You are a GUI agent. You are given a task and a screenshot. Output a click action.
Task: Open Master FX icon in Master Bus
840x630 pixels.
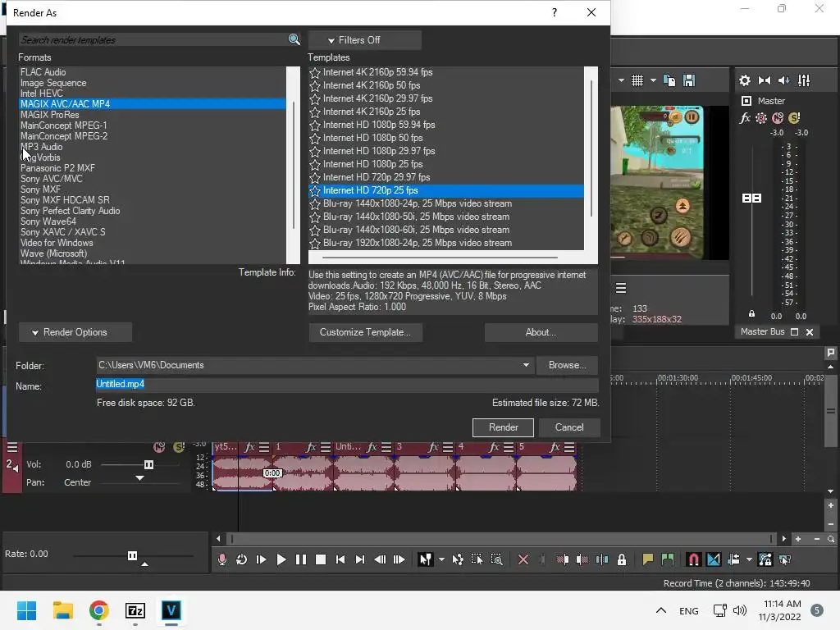coord(745,118)
